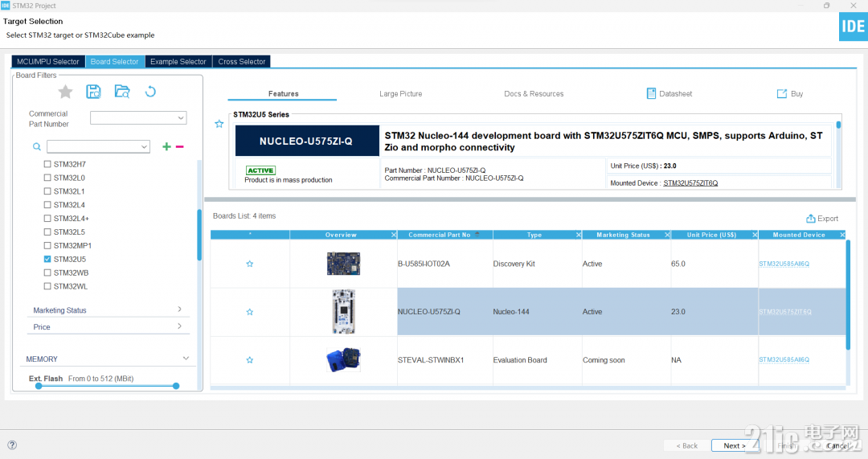Check the STM32WL filter box

[47, 286]
